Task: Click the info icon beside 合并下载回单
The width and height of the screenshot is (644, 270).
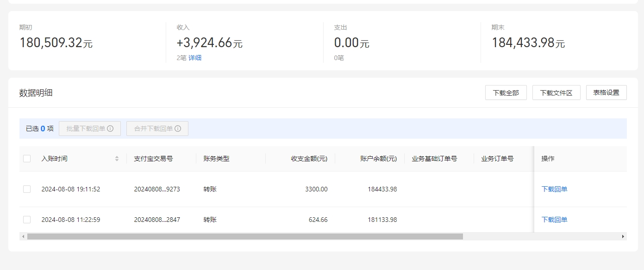Action: (x=178, y=129)
